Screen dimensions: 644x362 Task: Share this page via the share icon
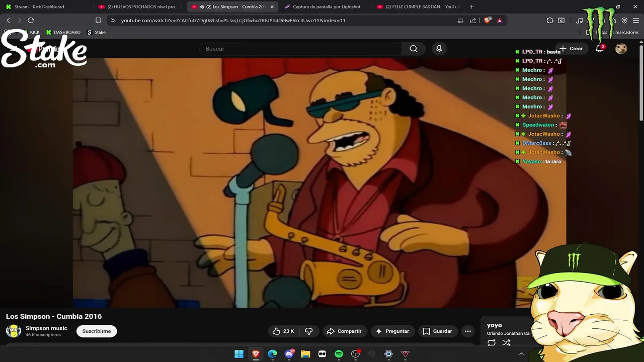[473, 20]
